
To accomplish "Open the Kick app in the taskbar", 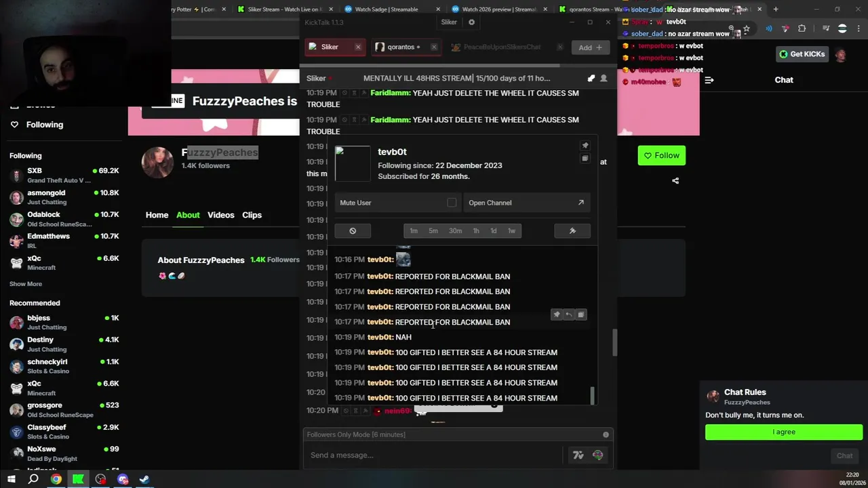I will point(79,479).
